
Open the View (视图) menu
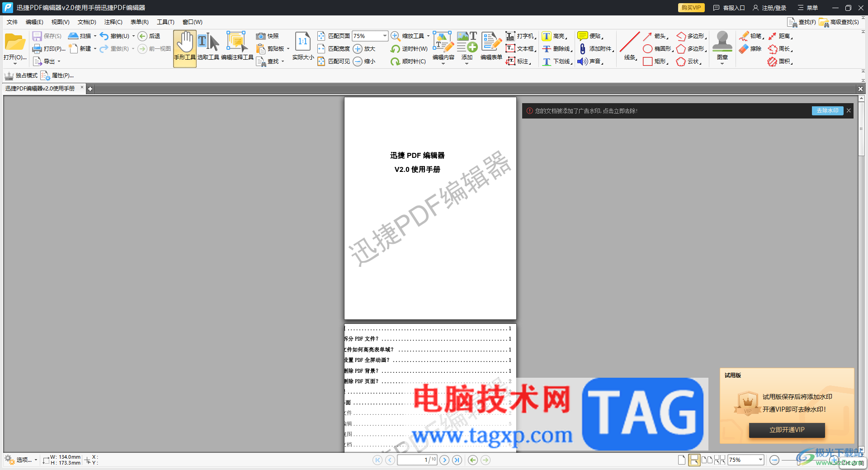(x=60, y=22)
